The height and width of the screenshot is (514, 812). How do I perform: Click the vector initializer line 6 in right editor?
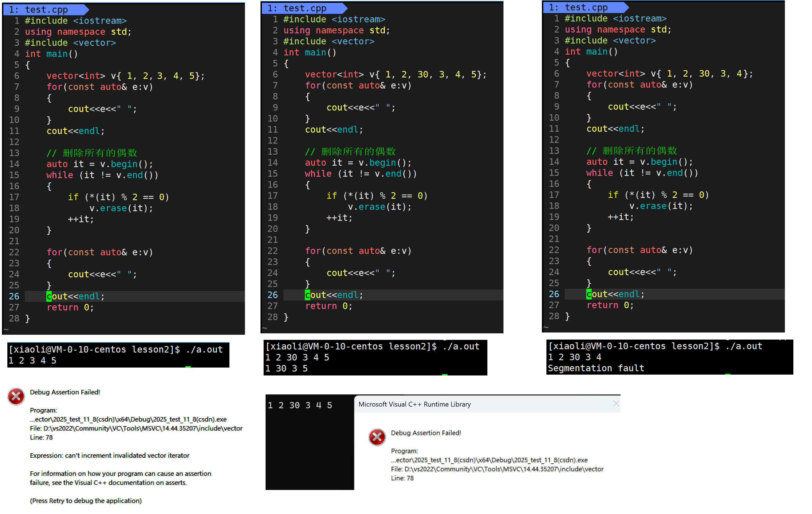point(669,74)
